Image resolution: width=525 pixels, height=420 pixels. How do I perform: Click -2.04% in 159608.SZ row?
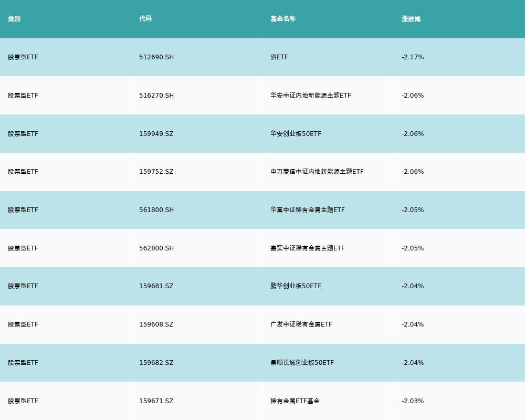click(x=413, y=324)
